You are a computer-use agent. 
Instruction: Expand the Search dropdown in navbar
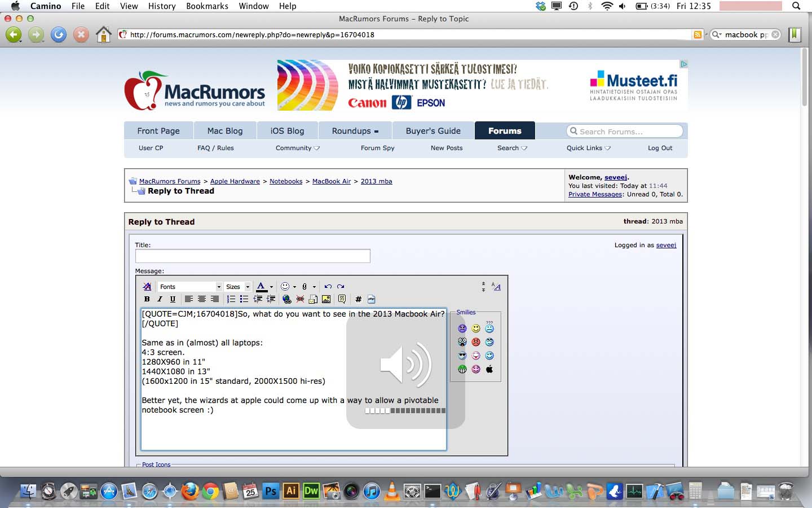pos(512,148)
